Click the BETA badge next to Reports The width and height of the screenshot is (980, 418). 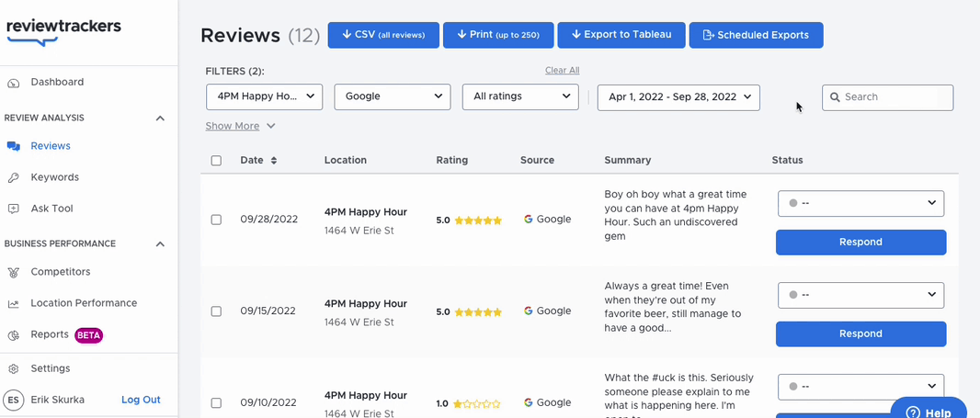[89, 335]
